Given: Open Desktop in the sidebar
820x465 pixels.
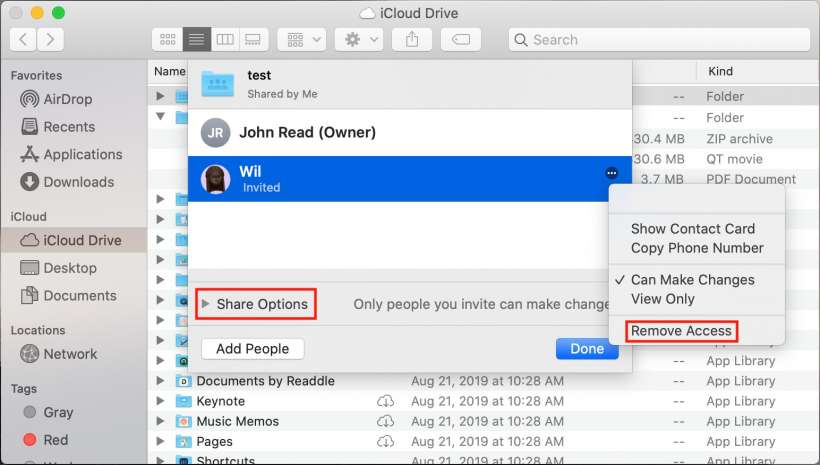Looking at the screenshot, I should point(58,268).
